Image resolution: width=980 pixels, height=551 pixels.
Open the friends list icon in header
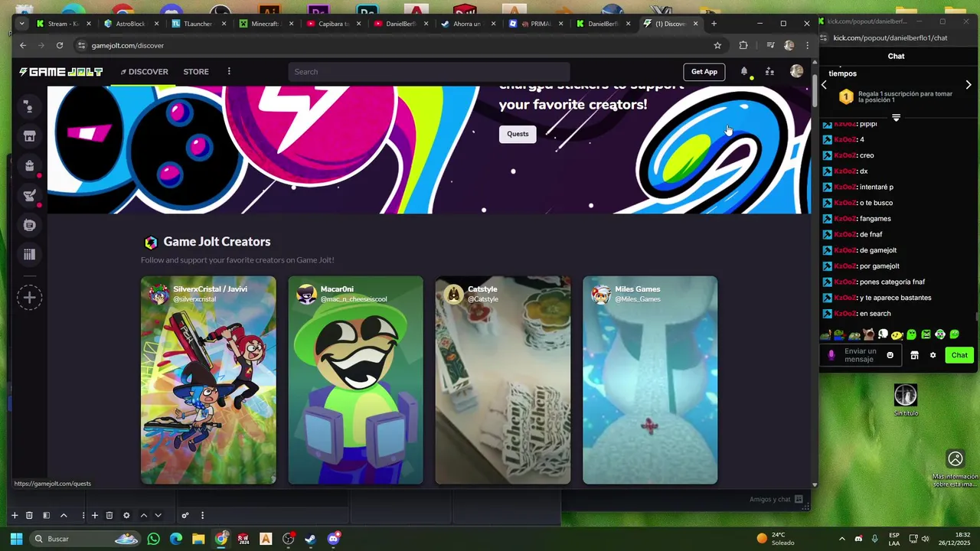(x=769, y=72)
